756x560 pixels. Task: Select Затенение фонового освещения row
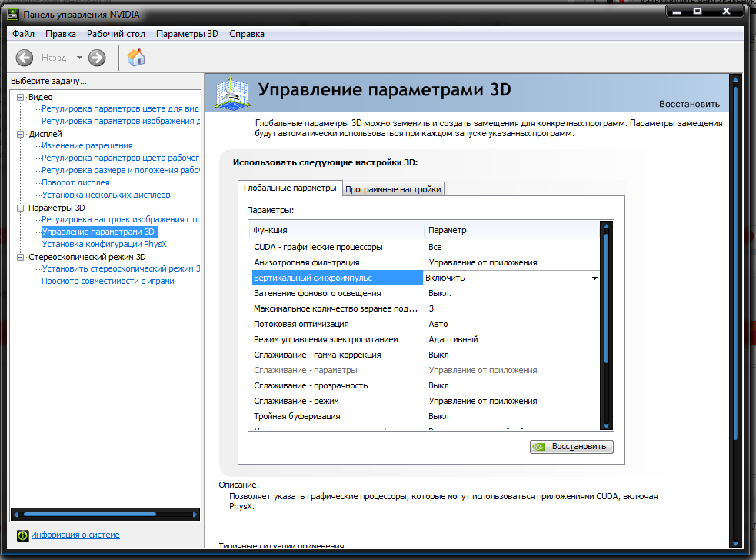click(425, 293)
